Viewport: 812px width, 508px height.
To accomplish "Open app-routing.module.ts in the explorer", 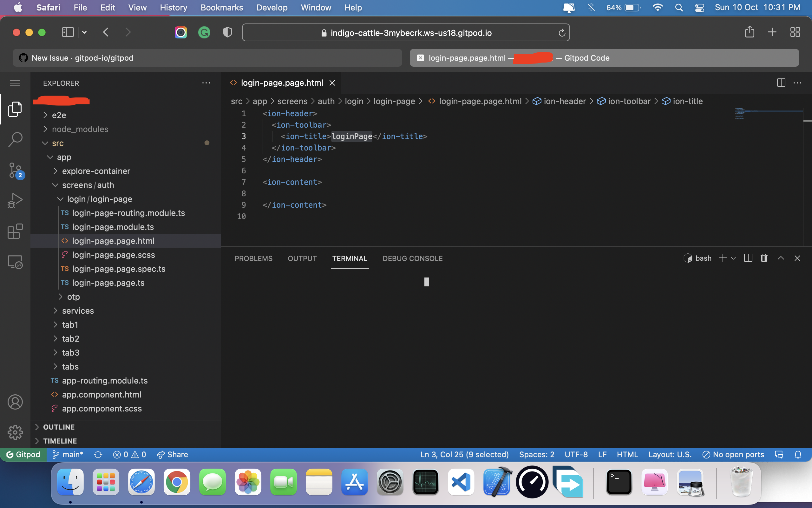I will tap(126, 380).
